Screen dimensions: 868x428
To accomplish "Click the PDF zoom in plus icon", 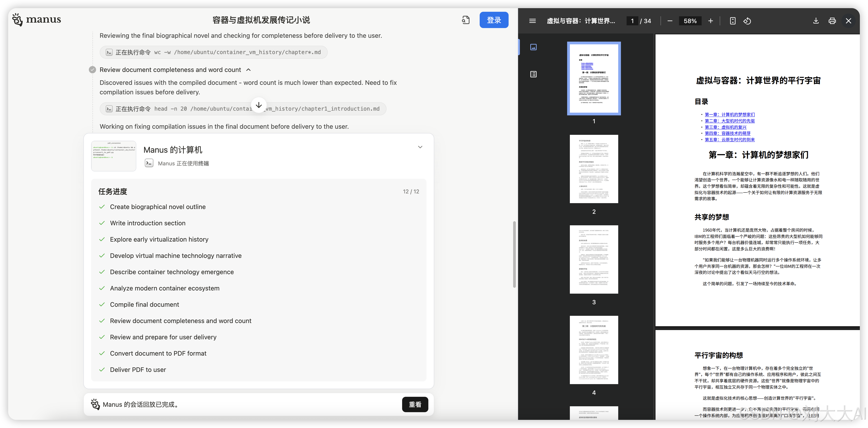I will [710, 21].
